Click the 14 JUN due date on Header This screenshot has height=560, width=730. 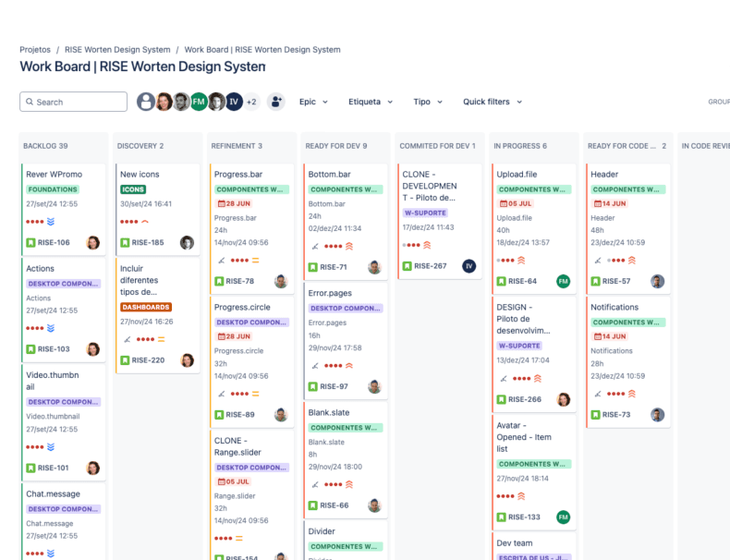tap(610, 203)
